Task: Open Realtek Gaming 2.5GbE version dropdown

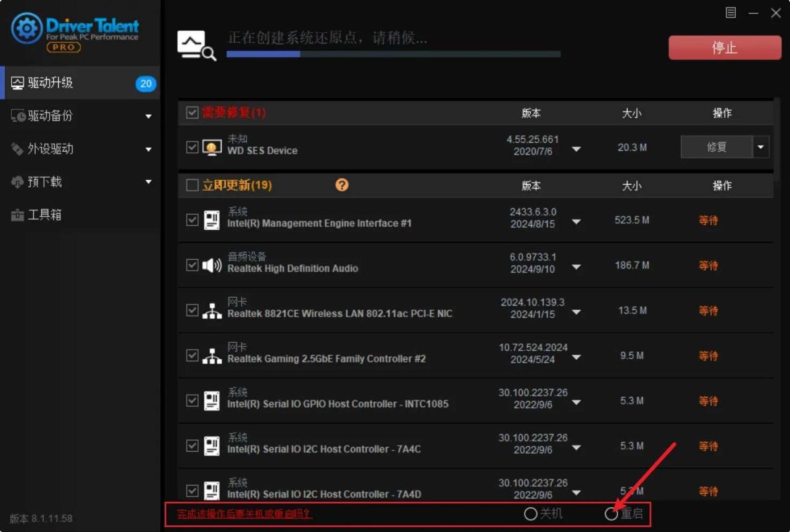Action: (x=576, y=357)
